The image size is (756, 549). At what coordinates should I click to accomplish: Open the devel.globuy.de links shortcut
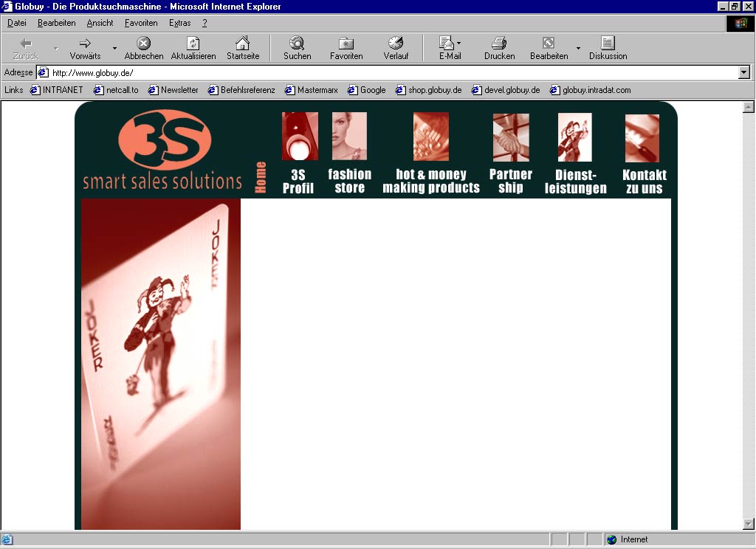(506, 89)
